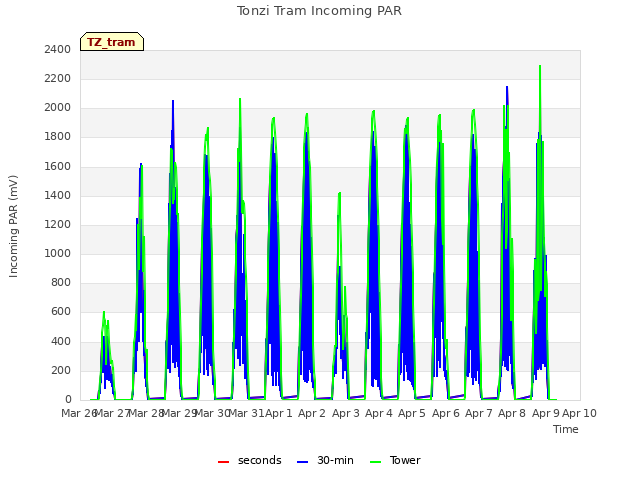The width and height of the screenshot is (640, 480).
Task: Click the 'Apr 5' x-axis tick label
Action: [x=412, y=413]
